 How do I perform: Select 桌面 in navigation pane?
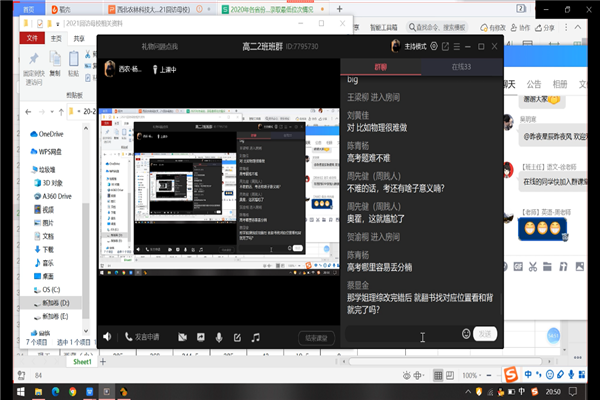point(44,276)
